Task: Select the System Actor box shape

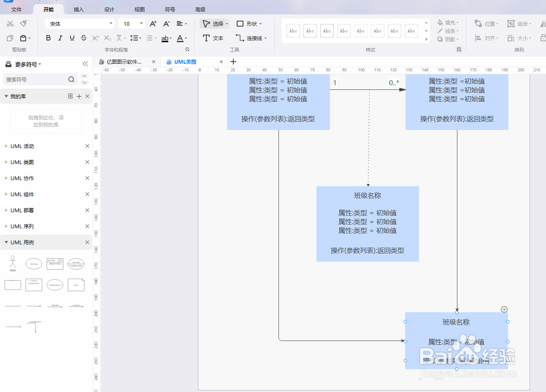Action: coord(34,285)
